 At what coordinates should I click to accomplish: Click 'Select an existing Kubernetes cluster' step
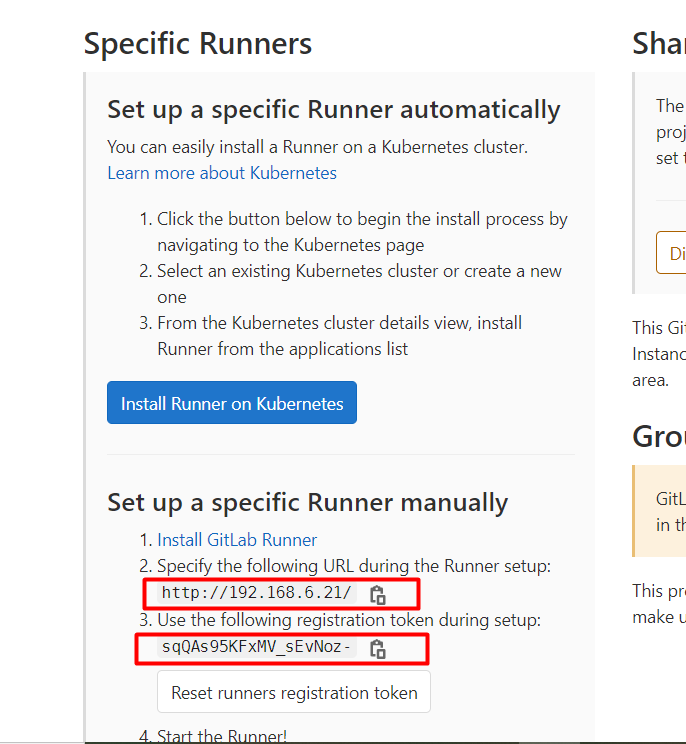[359, 284]
